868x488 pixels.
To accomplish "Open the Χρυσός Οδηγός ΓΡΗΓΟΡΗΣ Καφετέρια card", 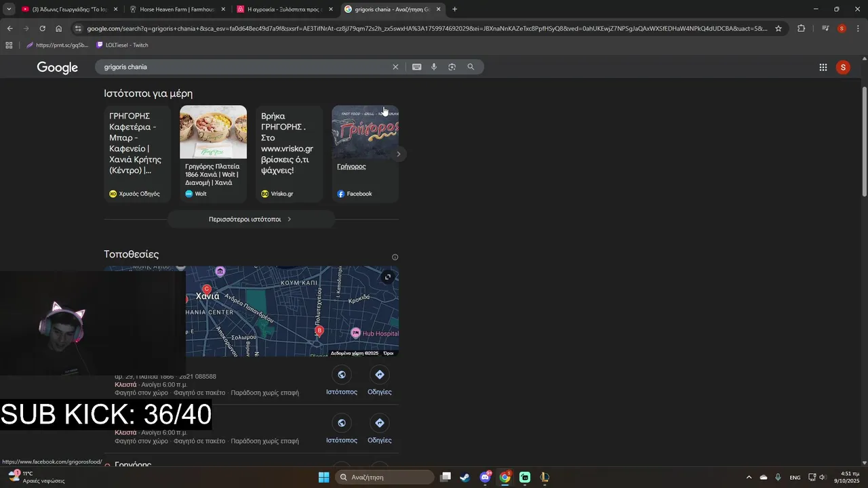I will coord(137,154).
